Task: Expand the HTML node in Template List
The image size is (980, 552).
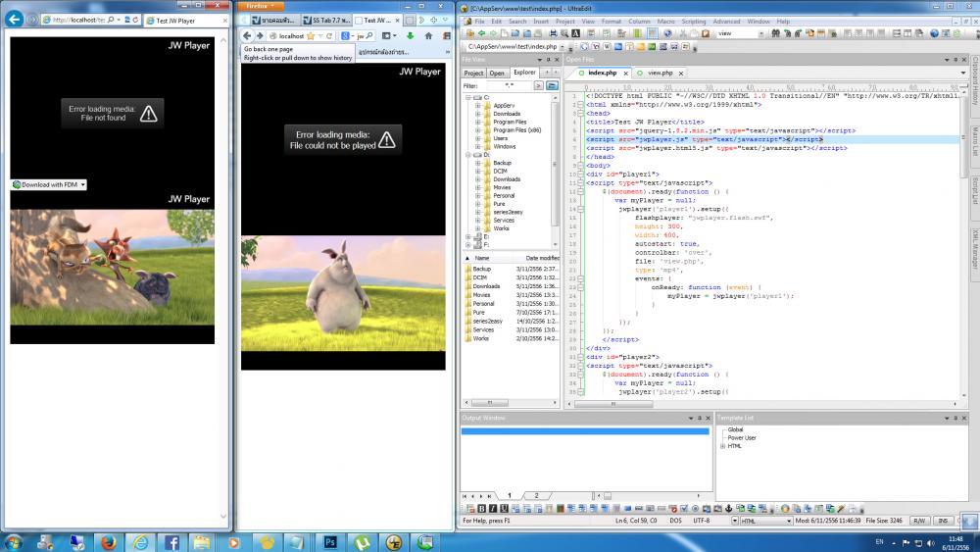Action: pyautogui.click(x=722, y=447)
